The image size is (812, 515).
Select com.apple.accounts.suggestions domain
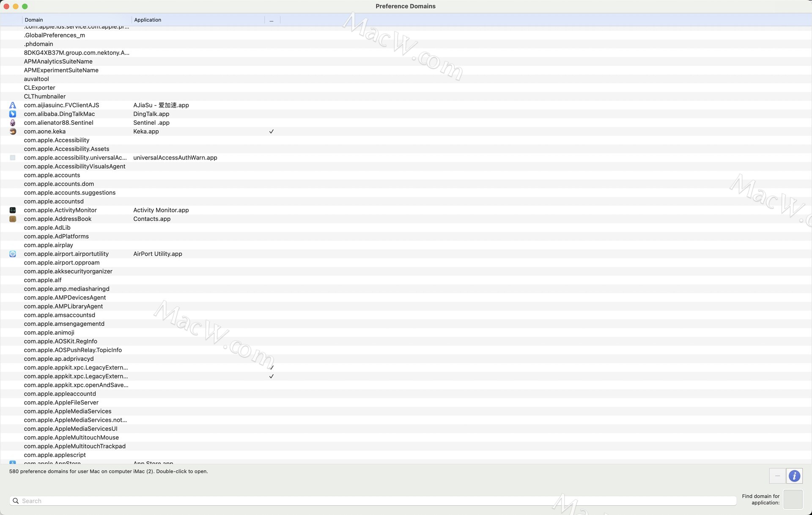70,193
